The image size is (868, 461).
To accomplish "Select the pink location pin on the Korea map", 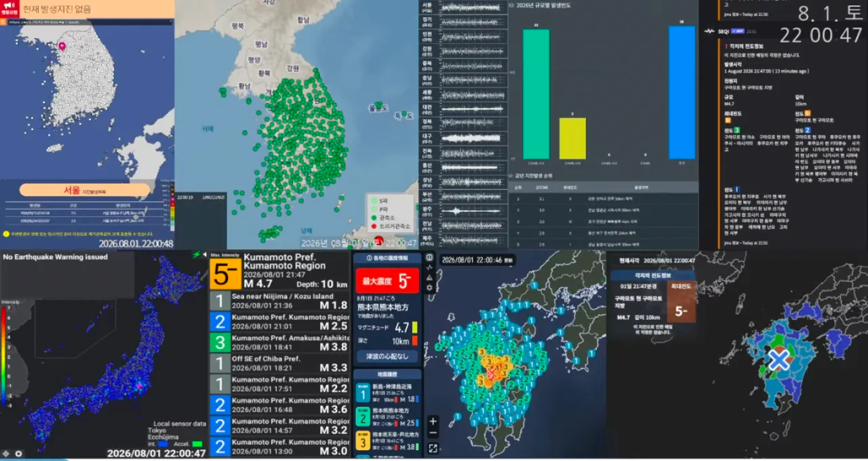I will click(62, 46).
